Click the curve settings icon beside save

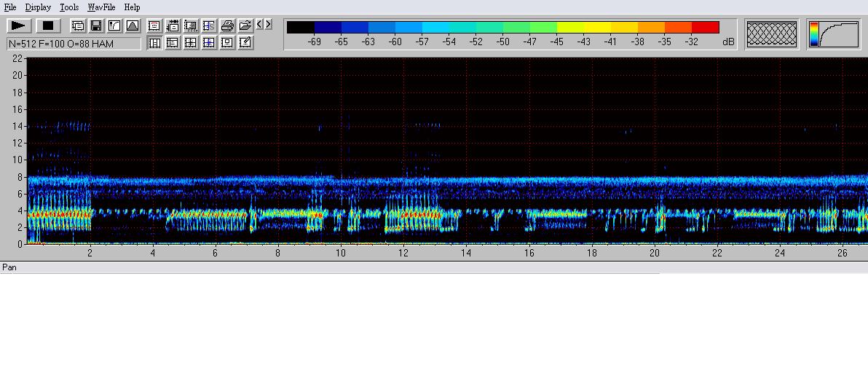114,25
